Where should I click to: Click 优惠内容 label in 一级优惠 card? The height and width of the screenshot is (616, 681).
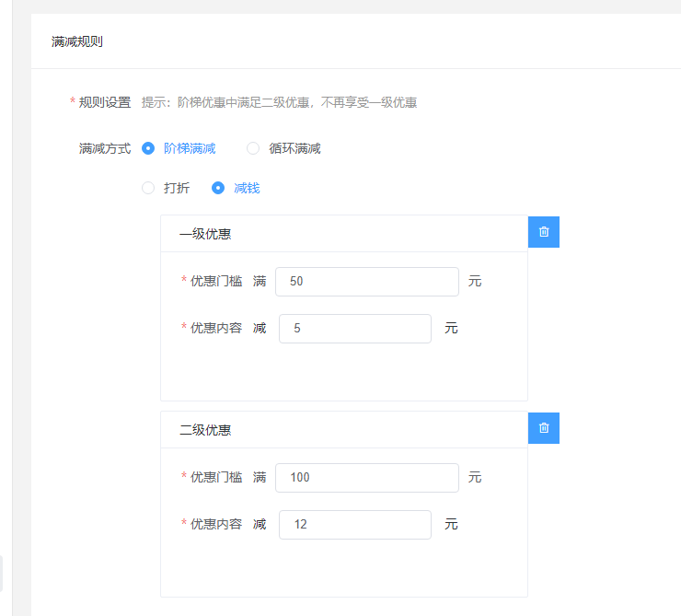pos(216,329)
